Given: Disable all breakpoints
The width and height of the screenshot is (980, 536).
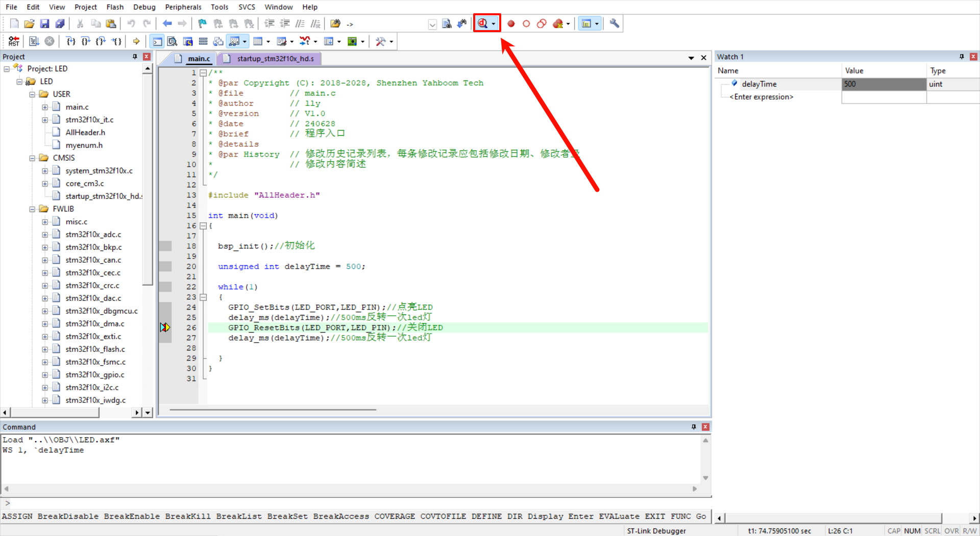Looking at the screenshot, I should [x=542, y=23].
